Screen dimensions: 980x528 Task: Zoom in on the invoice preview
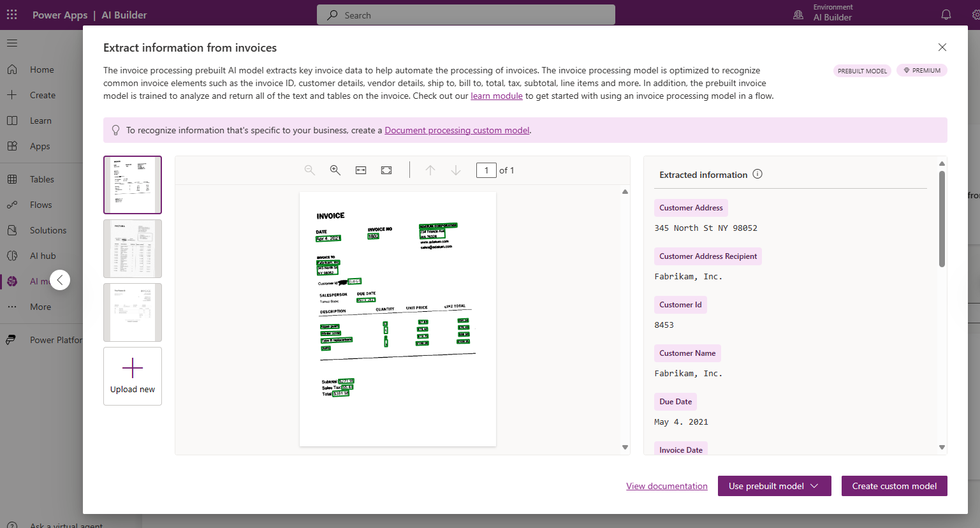pos(335,170)
